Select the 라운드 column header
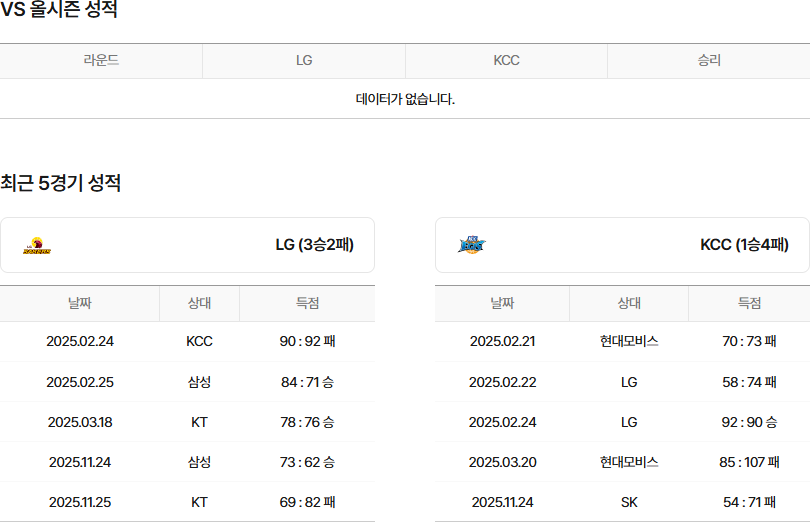 click(101, 60)
